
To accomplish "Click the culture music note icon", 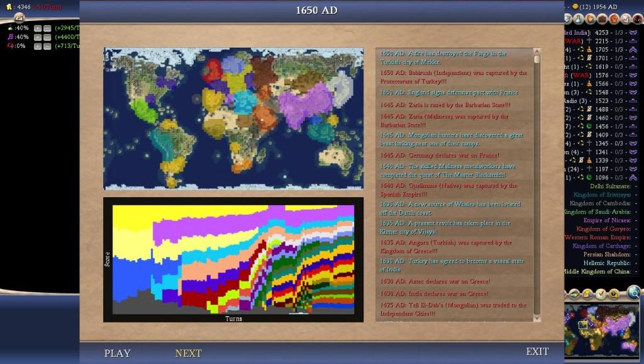I will click(x=10, y=37).
